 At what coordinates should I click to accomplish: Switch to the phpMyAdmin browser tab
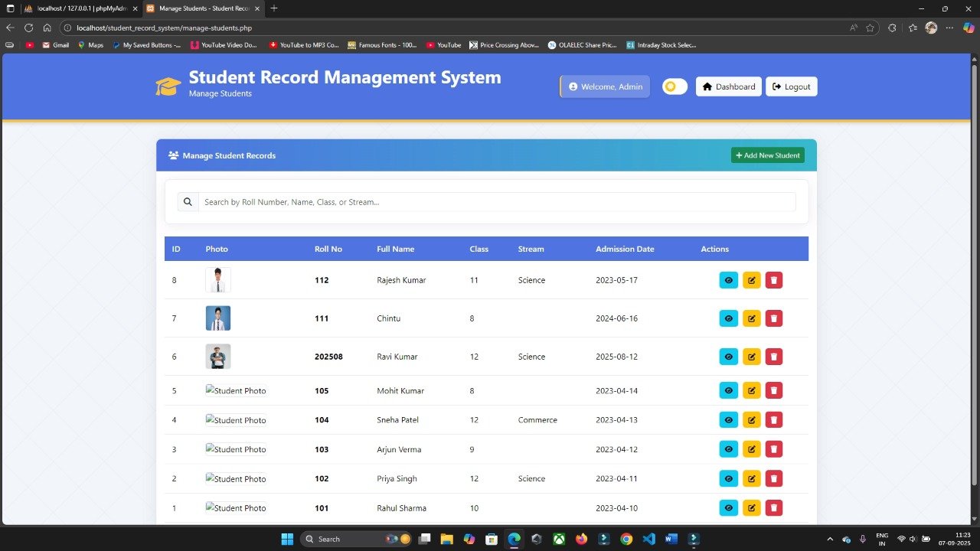click(x=76, y=8)
